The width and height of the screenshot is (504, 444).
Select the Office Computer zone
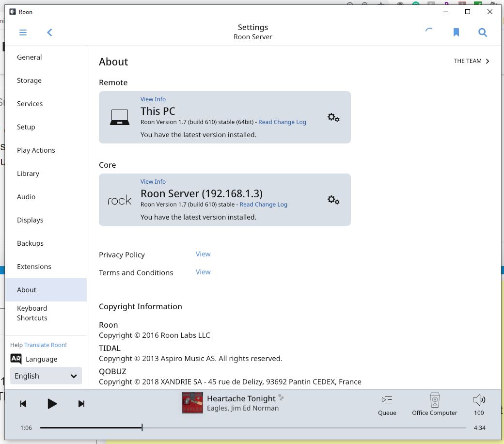(x=435, y=405)
